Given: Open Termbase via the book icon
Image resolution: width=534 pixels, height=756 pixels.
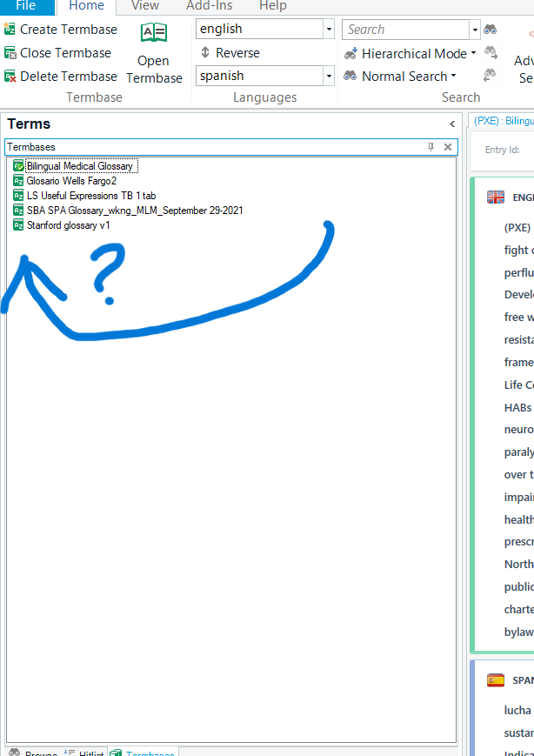Looking at the screenshot, I should point(154,33).
